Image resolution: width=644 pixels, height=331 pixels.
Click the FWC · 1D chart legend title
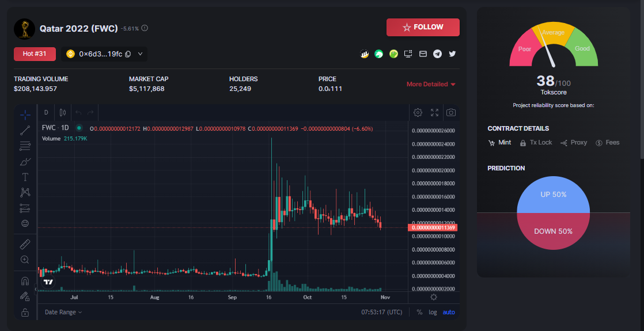55,128
